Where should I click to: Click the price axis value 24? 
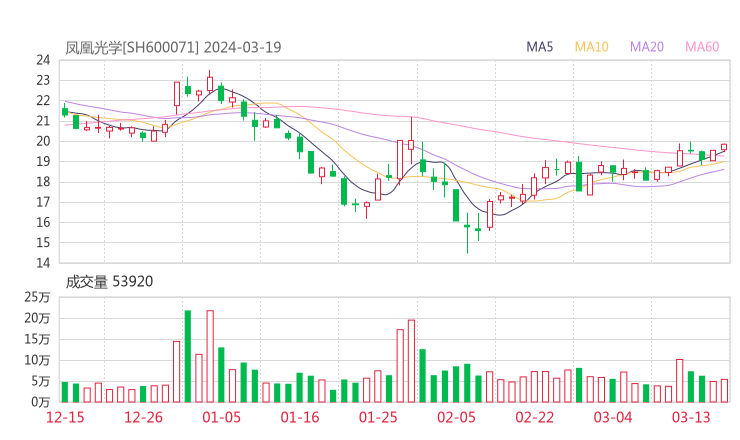(x=43, y=60)
